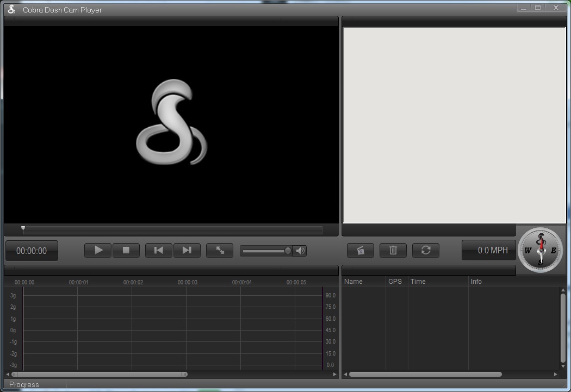Skip to the next video

coord(187,250)
